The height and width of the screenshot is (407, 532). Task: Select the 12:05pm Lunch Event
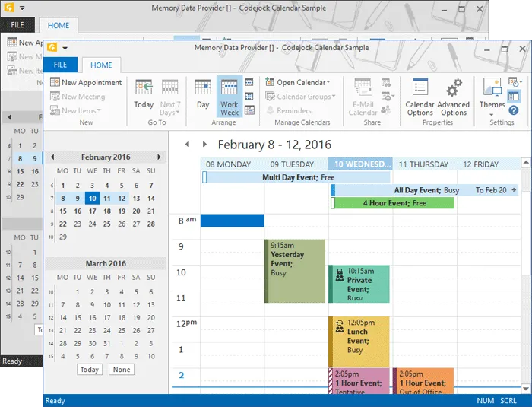359,342
